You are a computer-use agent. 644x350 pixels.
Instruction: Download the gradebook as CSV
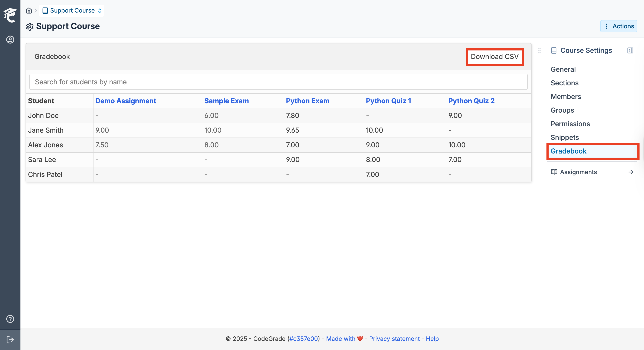click(x=494, y=57)
